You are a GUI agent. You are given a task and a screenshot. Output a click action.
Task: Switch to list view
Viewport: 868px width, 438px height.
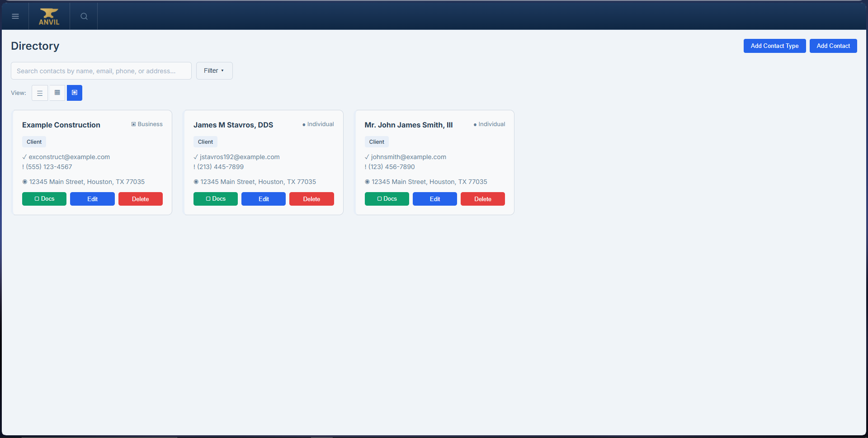pyautogui.click(x=40, y=93)
